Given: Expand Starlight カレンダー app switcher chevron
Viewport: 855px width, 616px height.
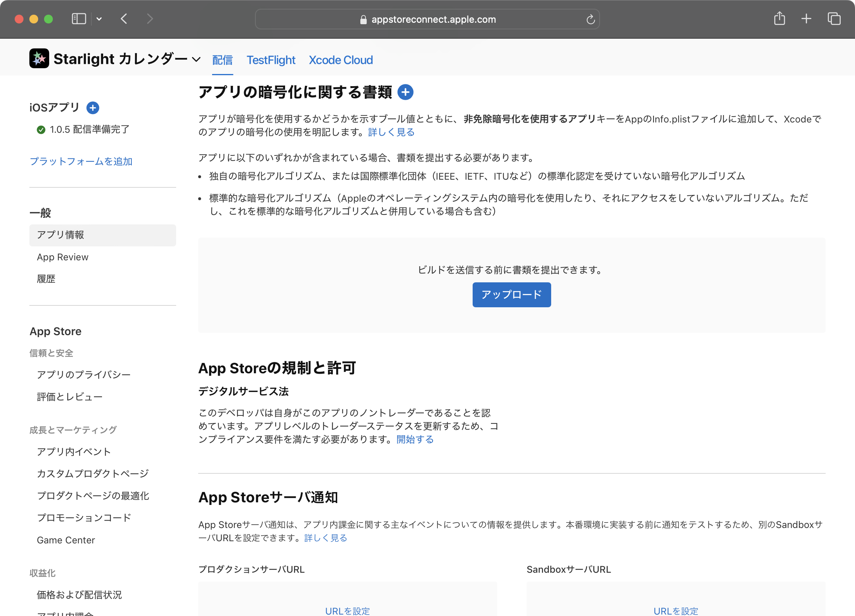Looking at the screenshot, I should 196,59.
